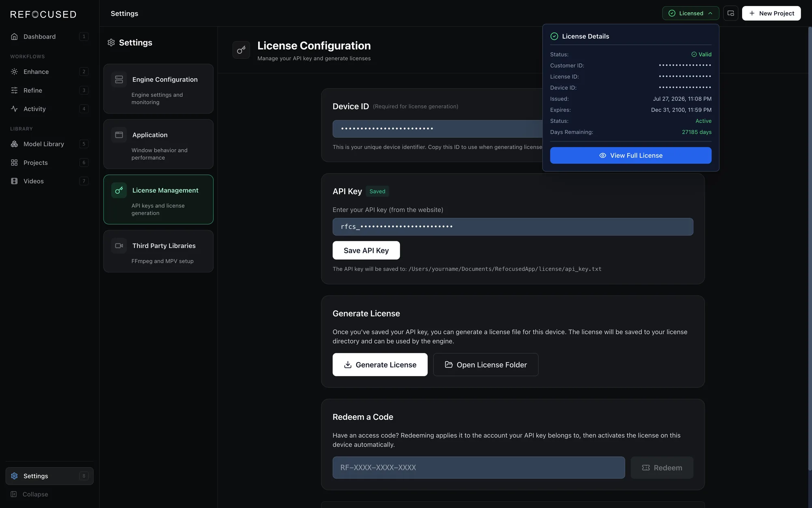Click the api_key.txt save path text
Screen dimensions: 812x508
[505, 269]
